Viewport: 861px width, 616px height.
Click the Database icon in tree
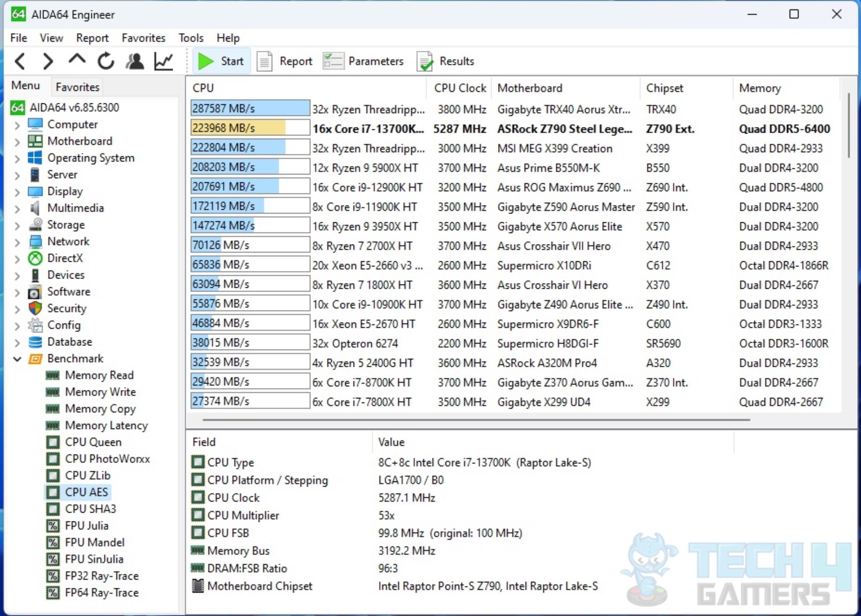tap(35, 342)
